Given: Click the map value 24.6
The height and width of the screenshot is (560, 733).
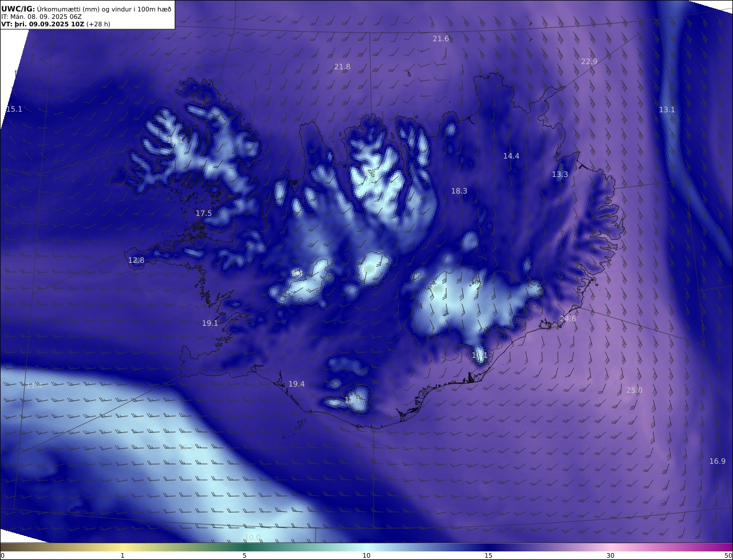Looking at the screenshot, I should [x=568, y=318].
